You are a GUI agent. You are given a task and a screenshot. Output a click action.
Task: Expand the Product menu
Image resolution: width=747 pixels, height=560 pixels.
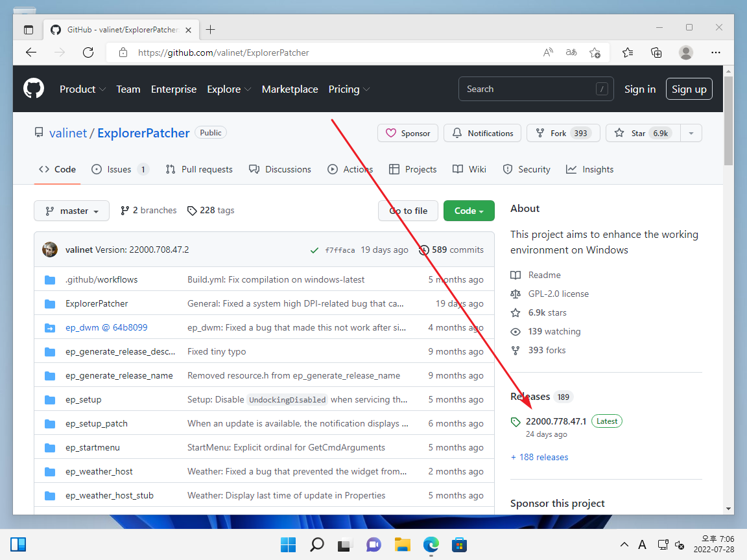[82, 89]
